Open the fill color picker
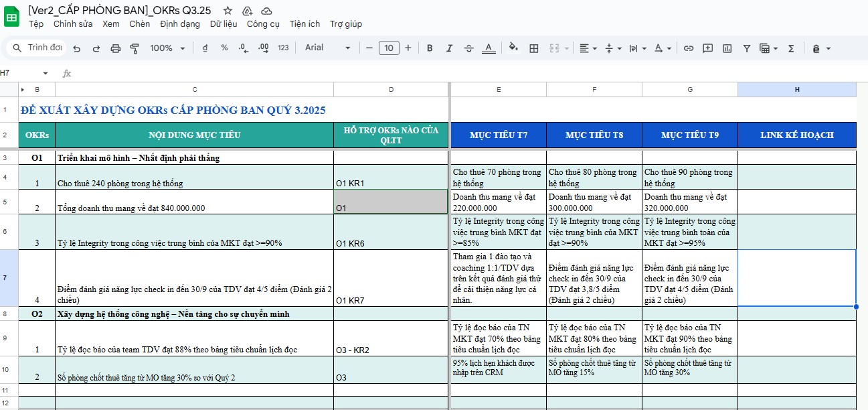 (513, 48)
